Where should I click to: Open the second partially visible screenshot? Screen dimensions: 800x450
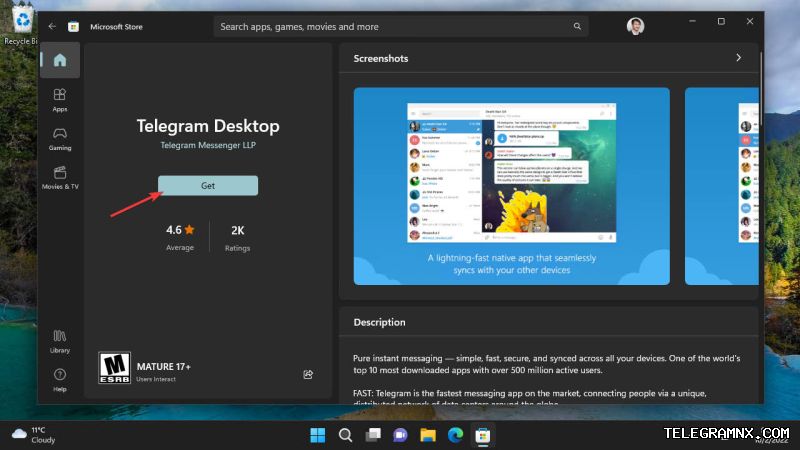[721, 186]
